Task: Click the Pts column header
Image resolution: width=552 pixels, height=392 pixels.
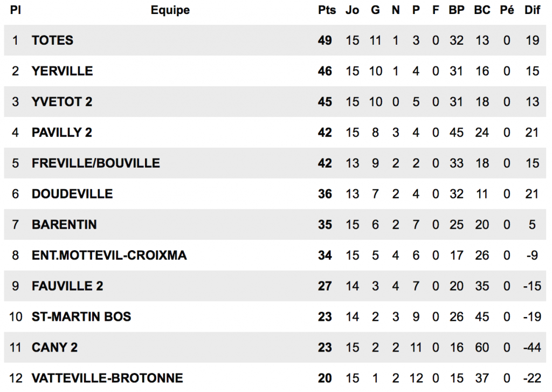Action: click(327, 10)
